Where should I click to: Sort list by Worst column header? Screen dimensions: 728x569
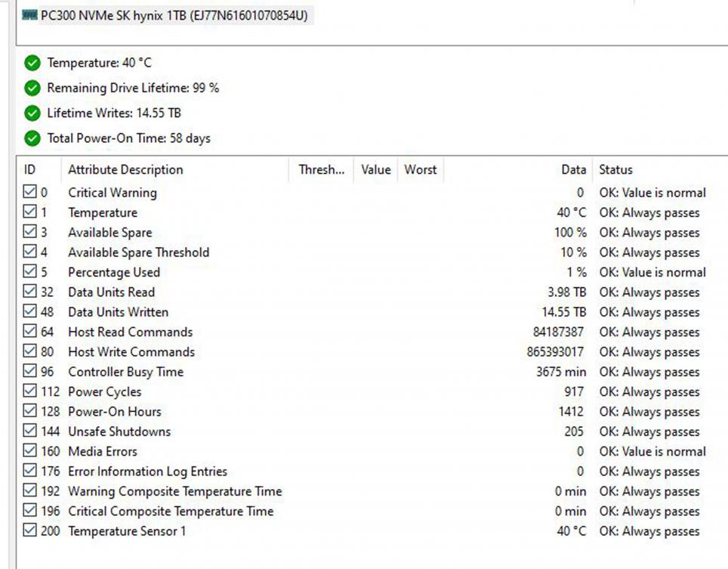click(420, 170)
